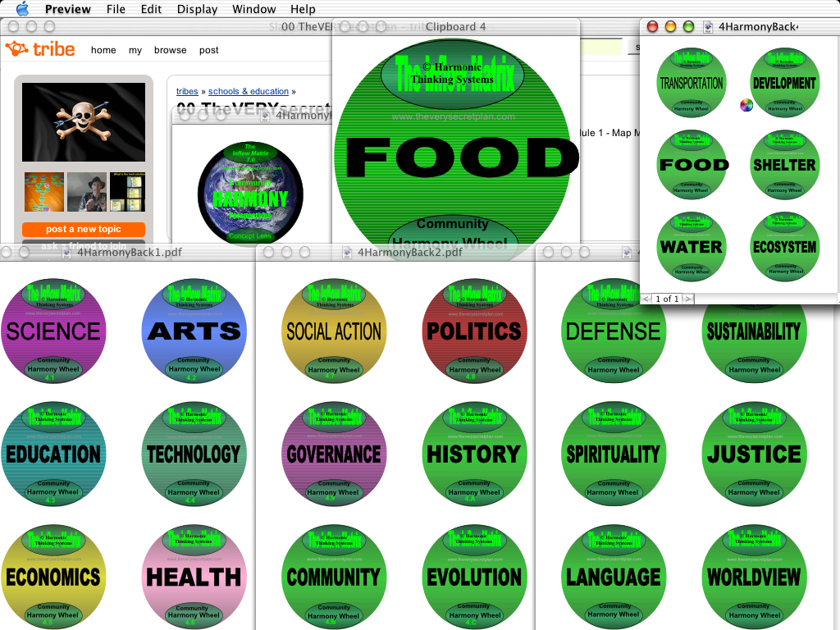Click the LANGUAGE wheel icon
Image resolution: width=840 pixels, height=630 pixels.
click(x=614, y=577)
